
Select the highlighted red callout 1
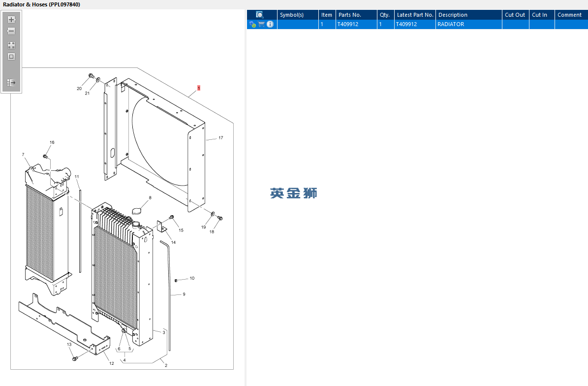tap(199, 88)
